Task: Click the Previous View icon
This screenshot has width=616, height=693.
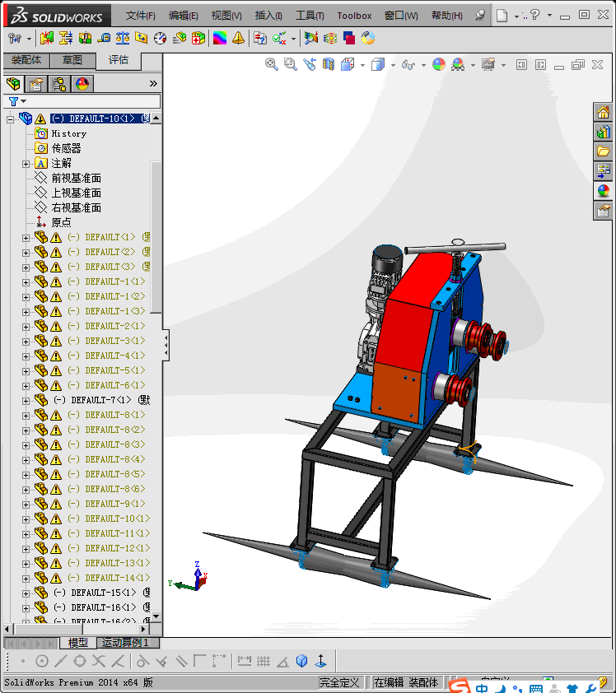Action: point(310,64)
